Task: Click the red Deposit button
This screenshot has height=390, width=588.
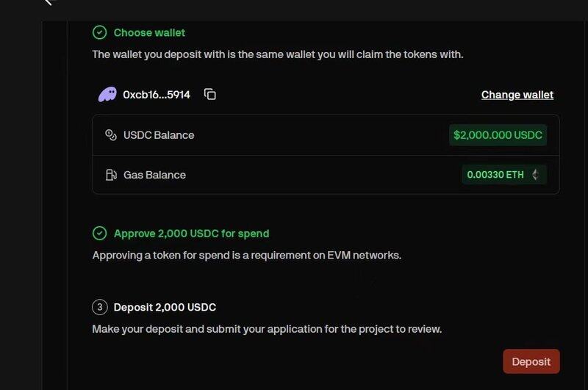Action: [x=531, y=361]
